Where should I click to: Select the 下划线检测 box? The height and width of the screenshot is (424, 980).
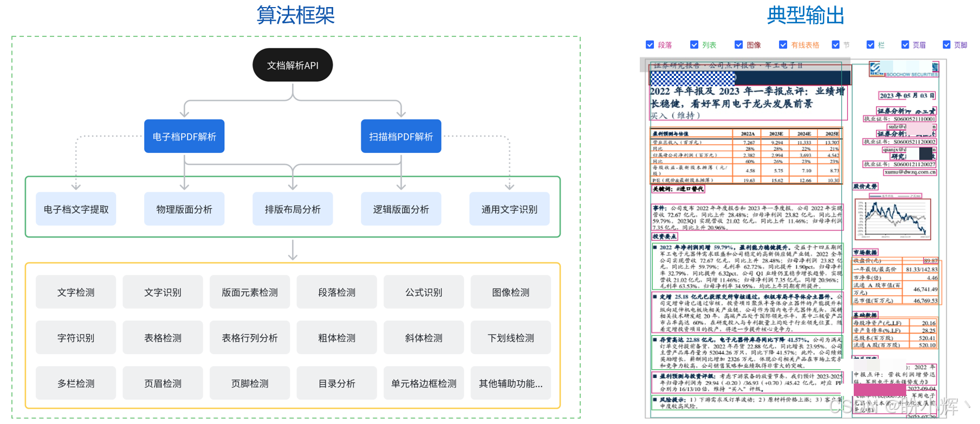point(511,337)
